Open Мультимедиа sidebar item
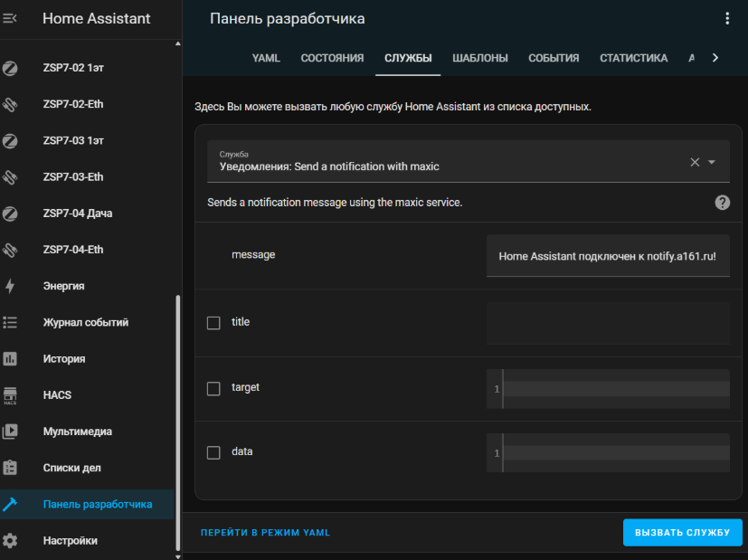Screen dimensions: 748x560 pos(89,432)
